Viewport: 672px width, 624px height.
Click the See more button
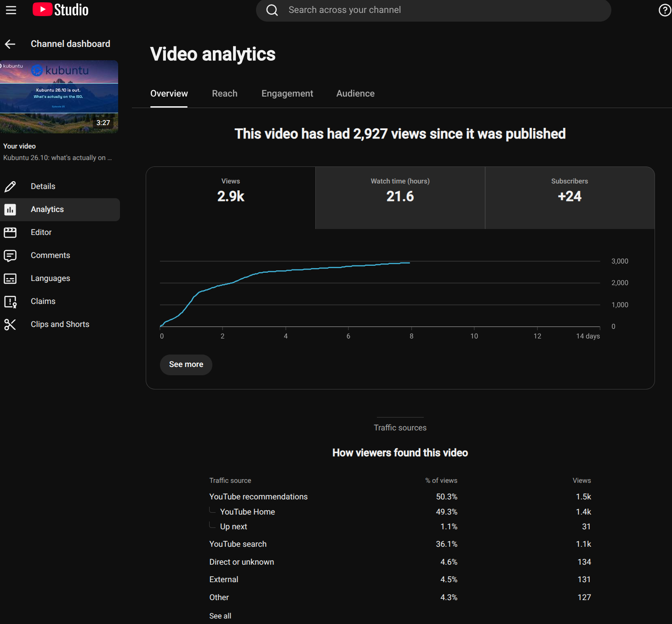click(x=186, y=365)
